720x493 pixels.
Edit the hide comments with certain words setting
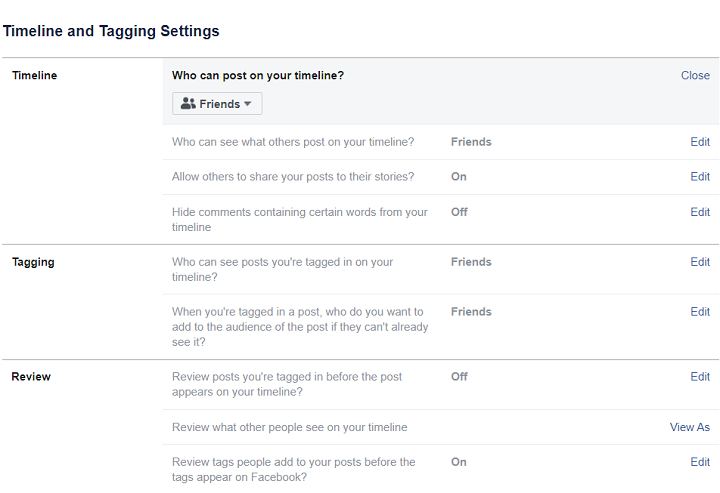point(700,212)
